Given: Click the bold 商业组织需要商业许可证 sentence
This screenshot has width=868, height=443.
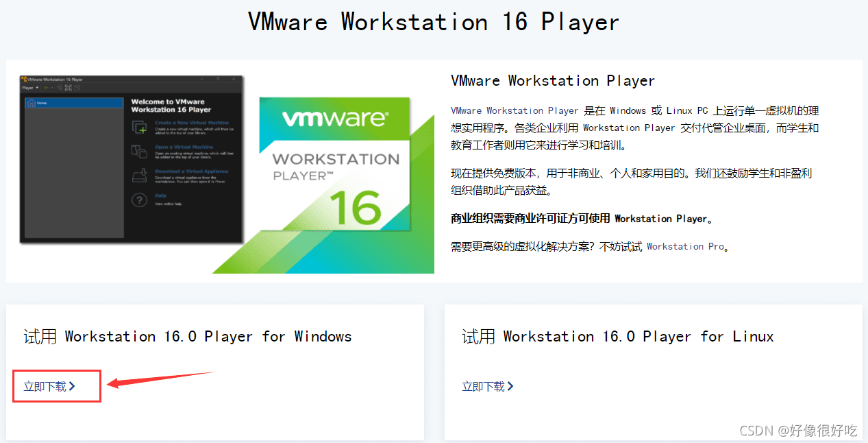Looking at the screenshot, I should click(x=583, y=219).
